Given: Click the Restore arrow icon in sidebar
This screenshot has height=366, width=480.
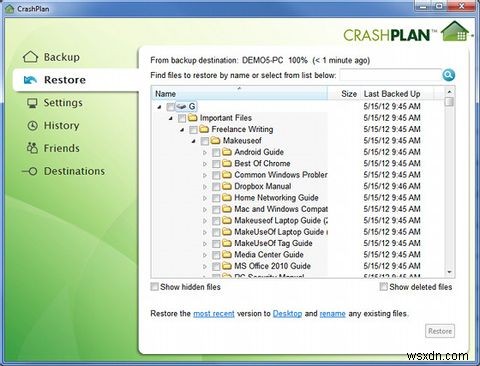Looking at the screenshot, I should [x=30, y=80].
